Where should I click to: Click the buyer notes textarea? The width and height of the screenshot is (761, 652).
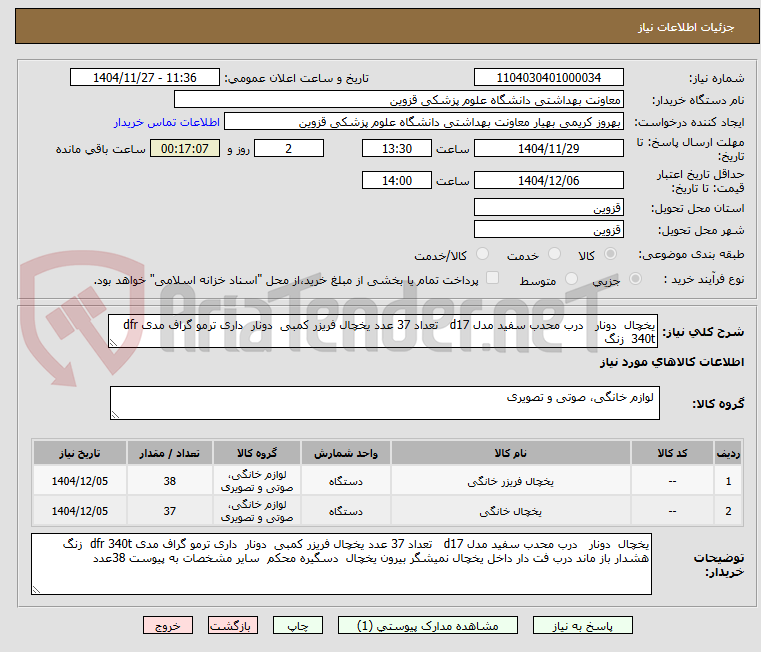(x=341, y=564)
